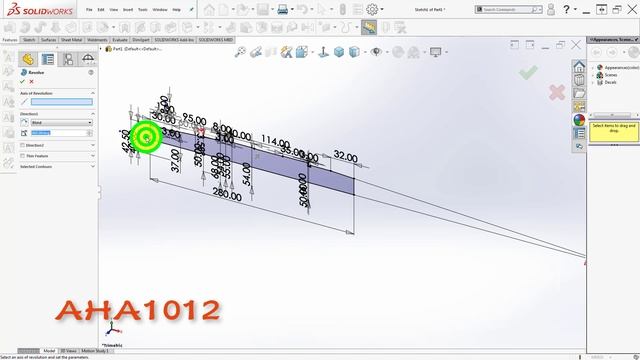Enable the Thin Feature checkbox
This screenshot has height=360, width=640.
pos(22,156)
